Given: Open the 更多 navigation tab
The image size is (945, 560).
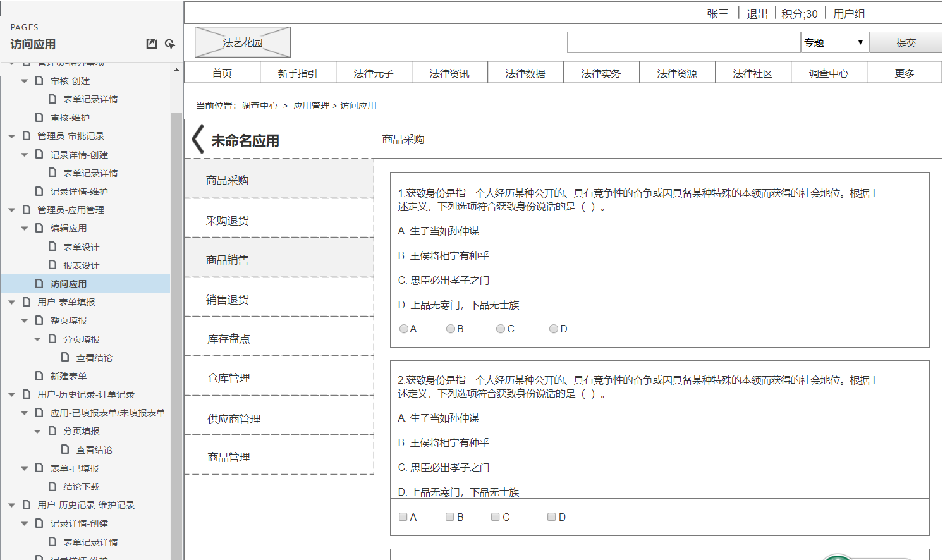Looking at the screenshot, I should 905,73.
